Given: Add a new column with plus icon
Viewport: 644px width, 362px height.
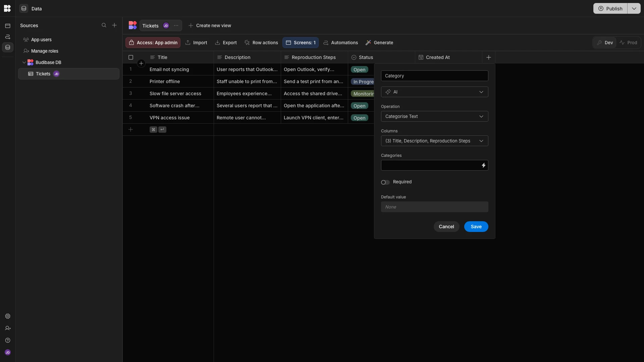Looking at the screenshot, I should [x=488, y=58].
